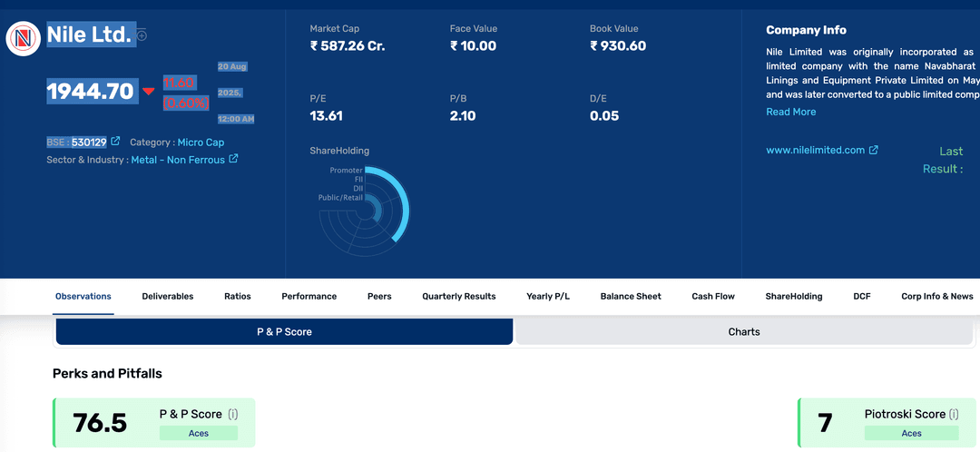Click the price change 11.60 value
Image resolution: width=980 pixels, height=452 pixels.
(178, 83)
